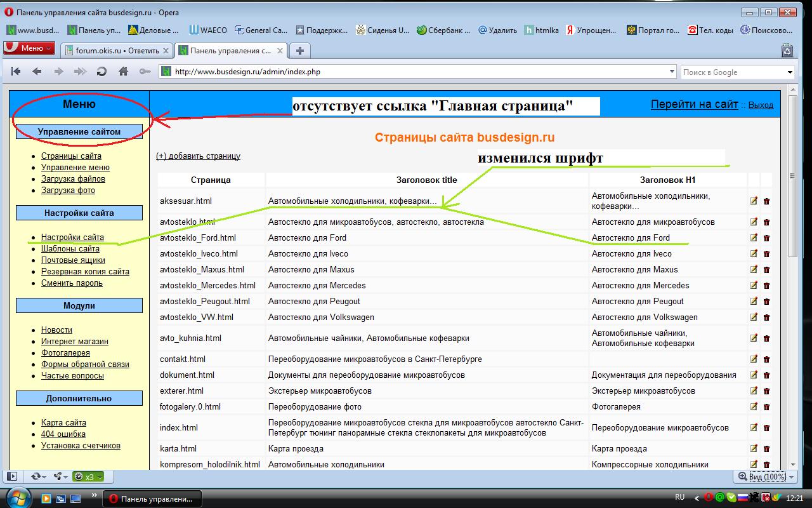Open Страницы сайта menu link

point(71,156)
